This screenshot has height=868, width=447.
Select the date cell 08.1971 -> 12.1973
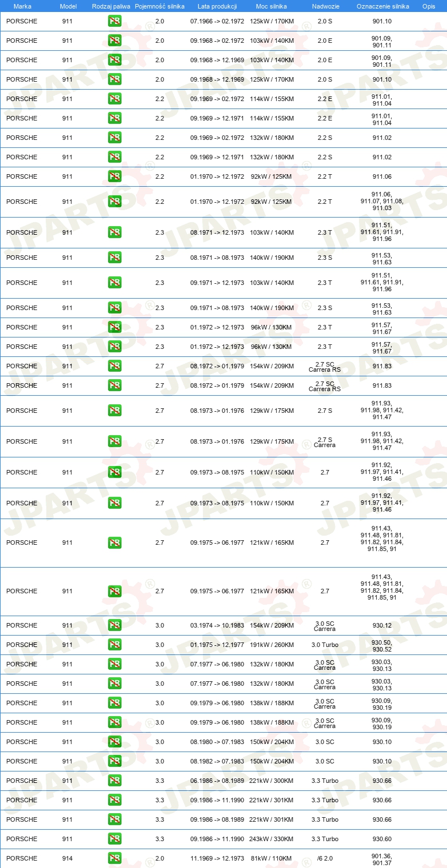217,232
